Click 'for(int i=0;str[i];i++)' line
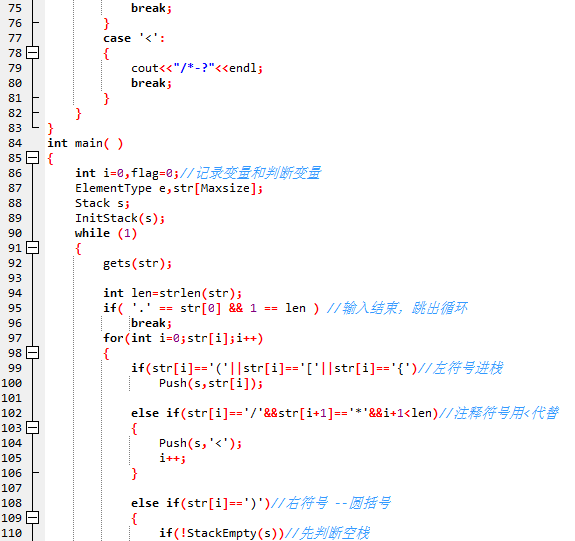 (x=183, y=338)
